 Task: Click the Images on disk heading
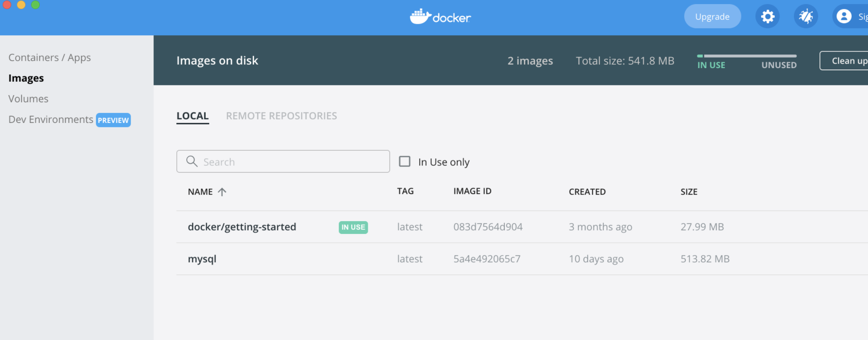[217, 61]
